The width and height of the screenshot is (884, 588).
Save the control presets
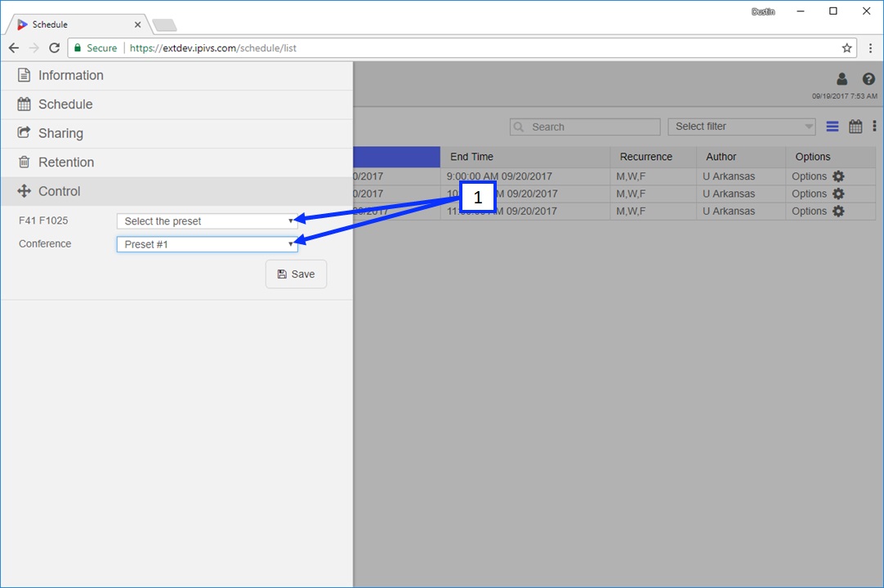point(296,274)
